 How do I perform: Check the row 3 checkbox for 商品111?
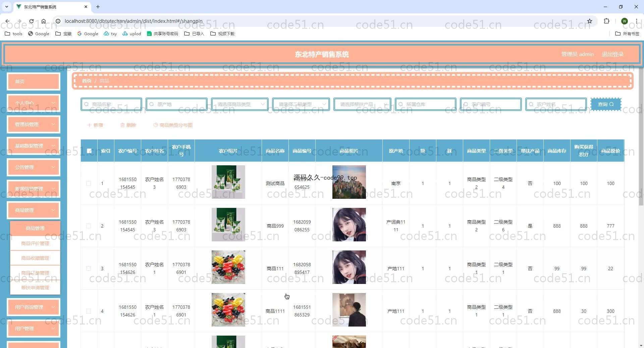click(x=89, y=269)
